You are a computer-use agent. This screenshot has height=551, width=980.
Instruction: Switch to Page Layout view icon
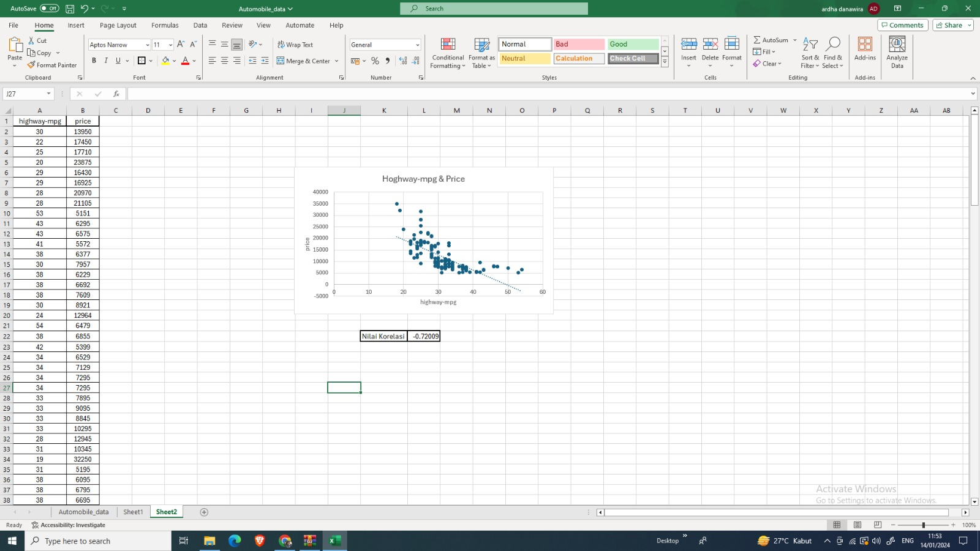pyautogui.click(x=858, y=525)
